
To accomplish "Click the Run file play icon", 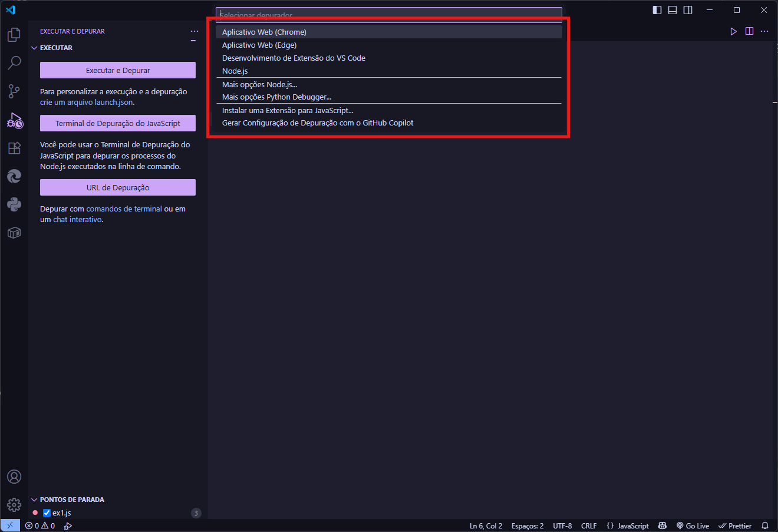I will [733, 31].
